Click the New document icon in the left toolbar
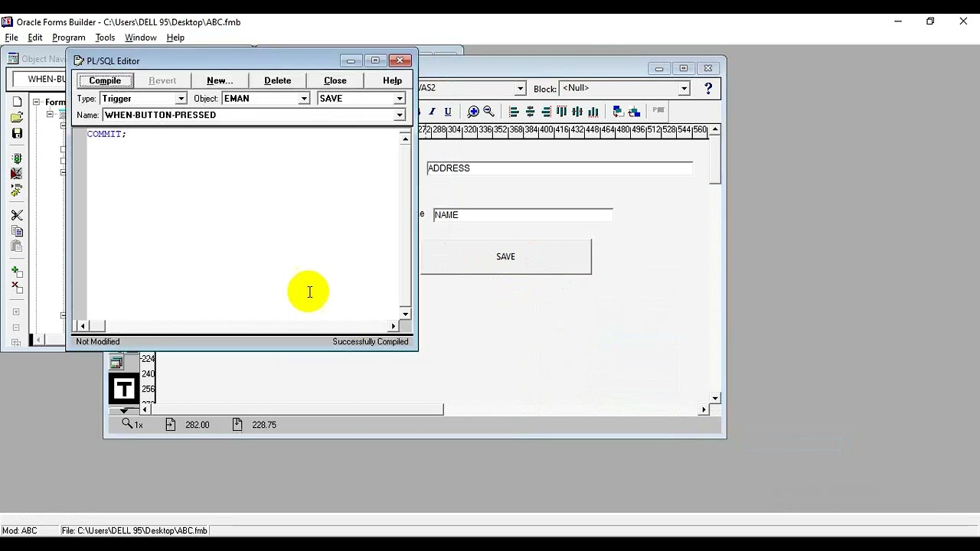Viewport: 980px width, 551px height. pos(17,102)
